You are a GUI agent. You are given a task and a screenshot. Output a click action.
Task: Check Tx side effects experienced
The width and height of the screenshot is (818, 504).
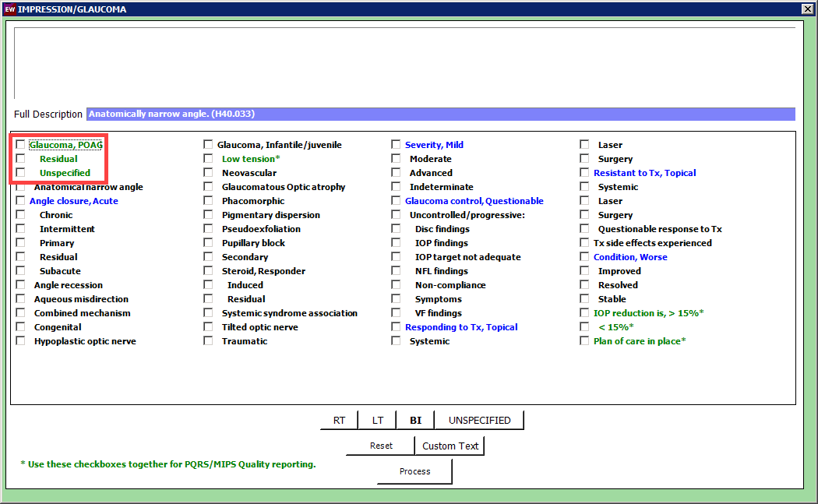[584, 243]
